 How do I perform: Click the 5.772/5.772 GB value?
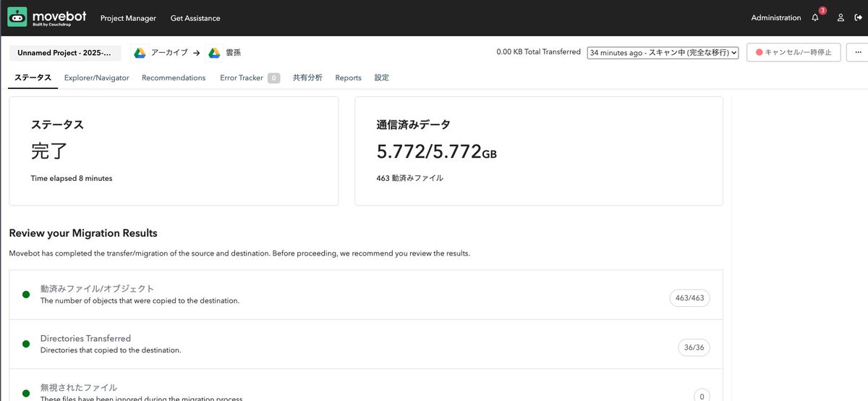pos(436,152)
